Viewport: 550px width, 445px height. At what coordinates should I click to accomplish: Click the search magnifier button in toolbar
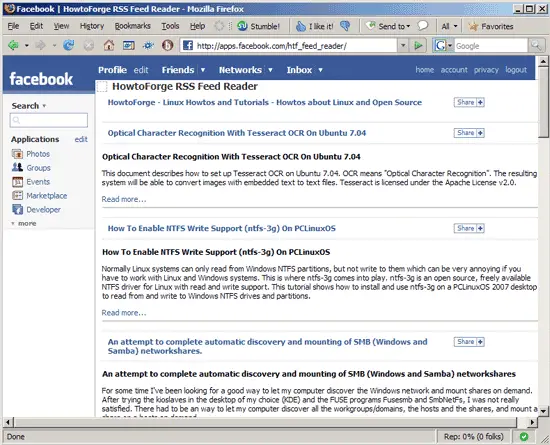[536, 46]
